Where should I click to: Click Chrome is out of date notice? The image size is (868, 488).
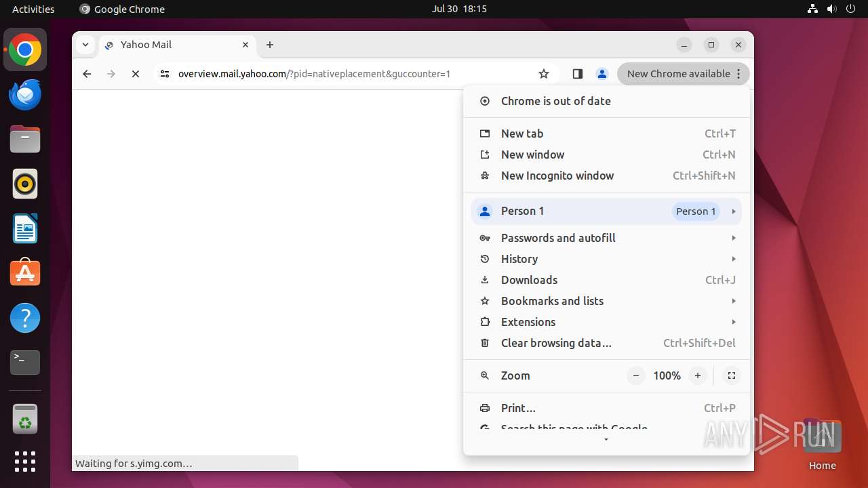pos(607,101)
